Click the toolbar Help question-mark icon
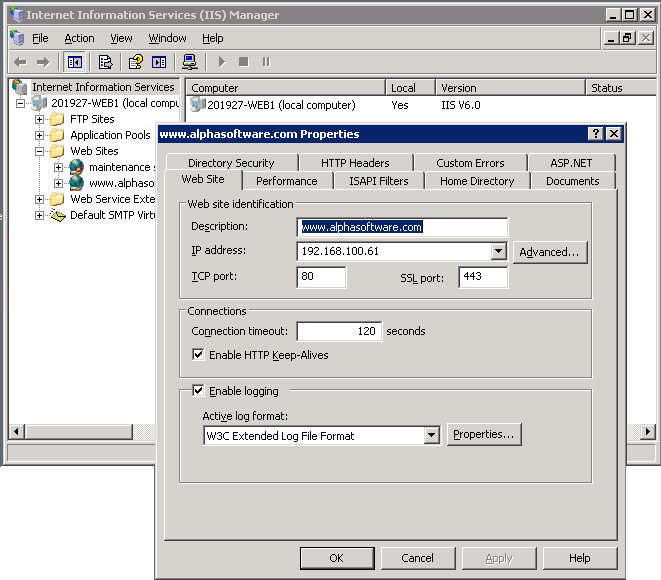Screen dimensions: 661x580 tap(136, 62)
